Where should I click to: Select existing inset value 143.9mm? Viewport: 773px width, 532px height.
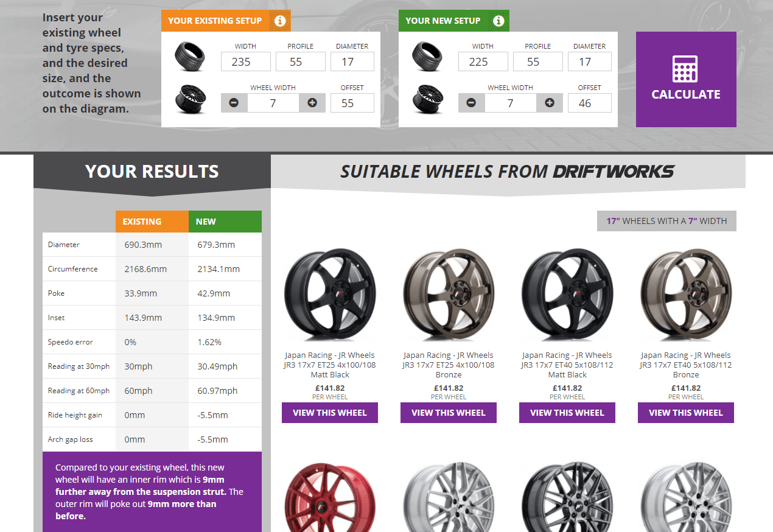pyautogui.click(x=143, y=318)
